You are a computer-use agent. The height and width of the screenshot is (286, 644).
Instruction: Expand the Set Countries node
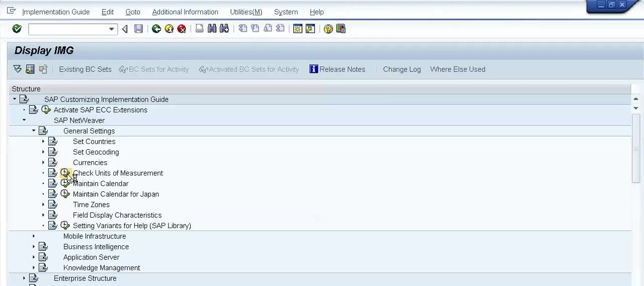click(x=43, y=141)
